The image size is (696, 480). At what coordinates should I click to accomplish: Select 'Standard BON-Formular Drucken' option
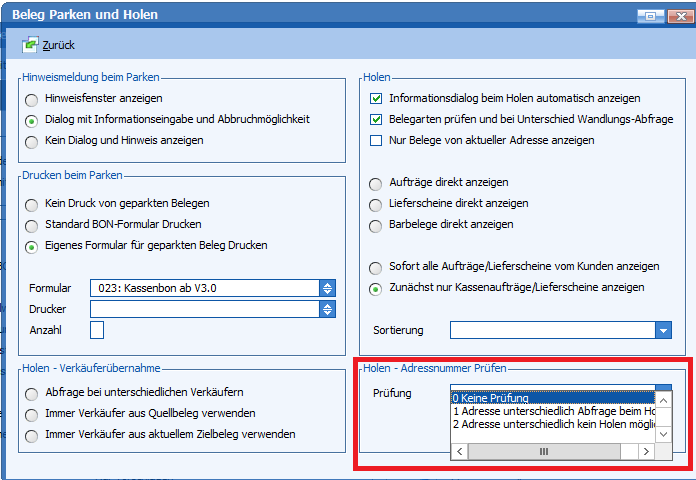click(x=33, y=226)
